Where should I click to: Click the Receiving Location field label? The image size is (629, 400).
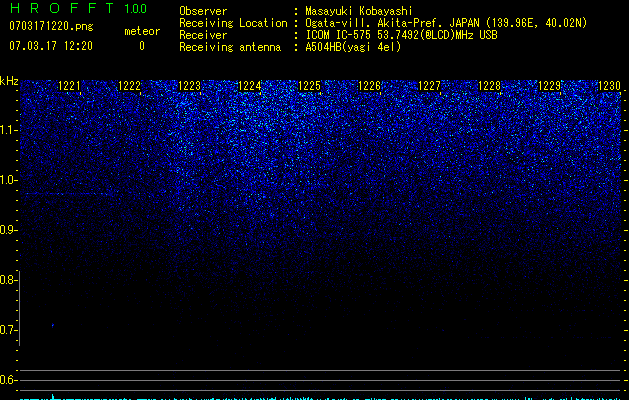tap(233, 23)
